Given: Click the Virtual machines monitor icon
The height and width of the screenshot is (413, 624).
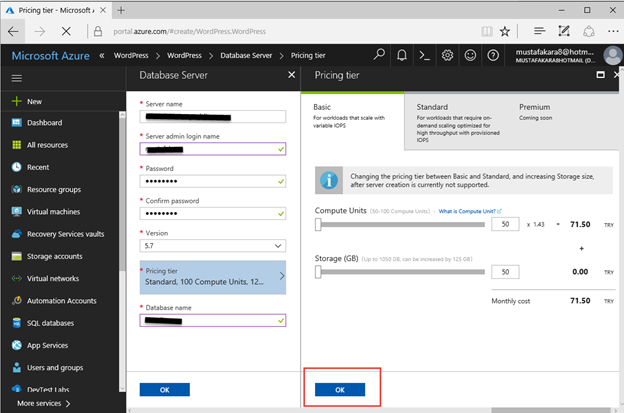Looking at the screenshot, I should tap(16, 212).
